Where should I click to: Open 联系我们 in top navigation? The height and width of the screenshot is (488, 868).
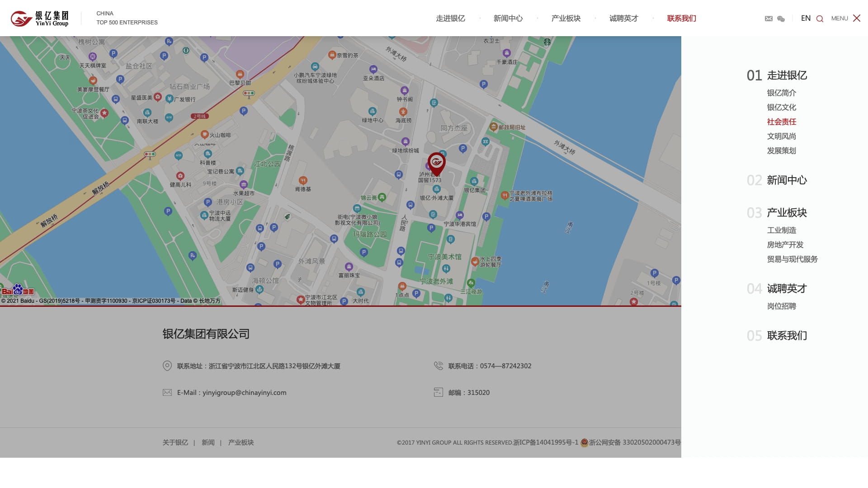(682, 19)
